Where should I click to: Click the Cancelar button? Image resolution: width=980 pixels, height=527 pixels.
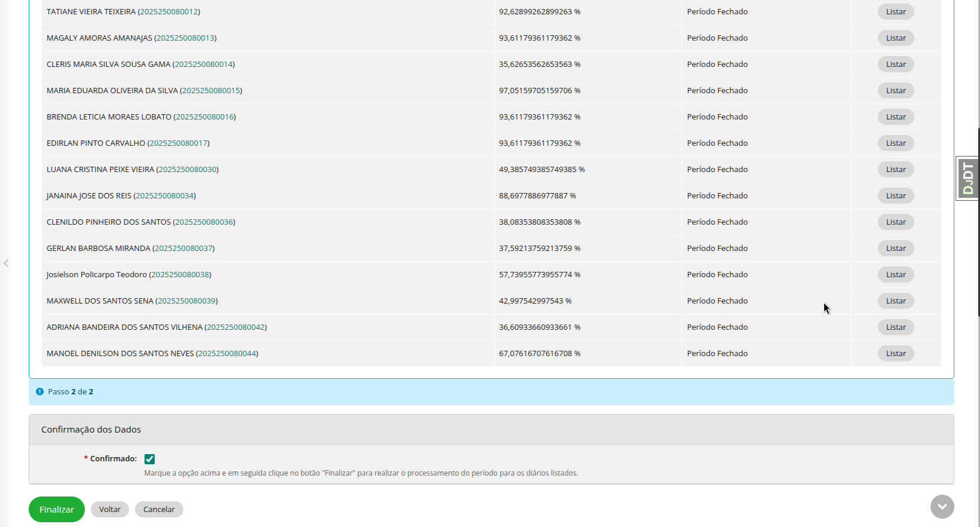[159, 509]
